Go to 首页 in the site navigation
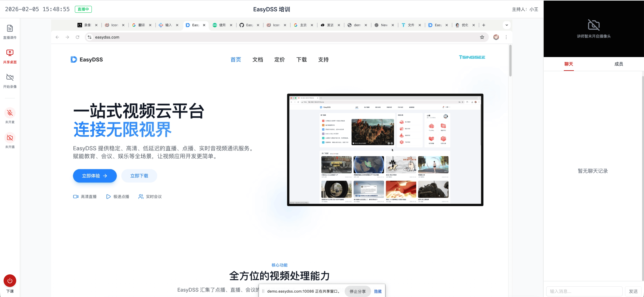Viewport: 644px width, 297px height. (236, 60)
